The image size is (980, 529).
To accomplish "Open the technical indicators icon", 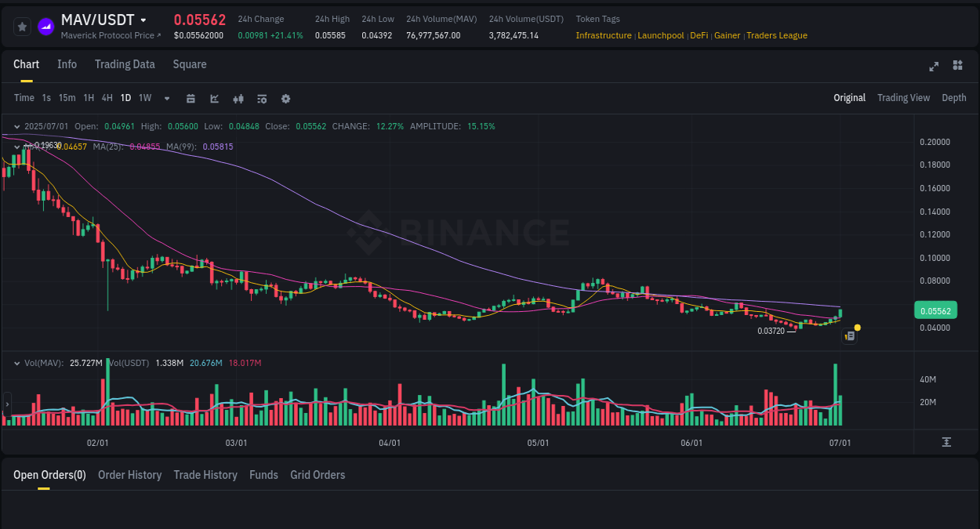I will (x=238, y=98).
